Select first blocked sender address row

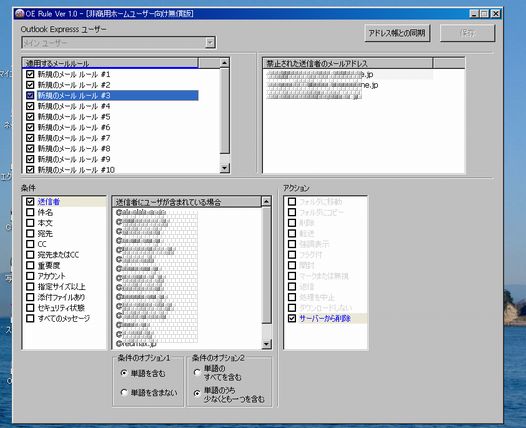(x=348, y=74)
